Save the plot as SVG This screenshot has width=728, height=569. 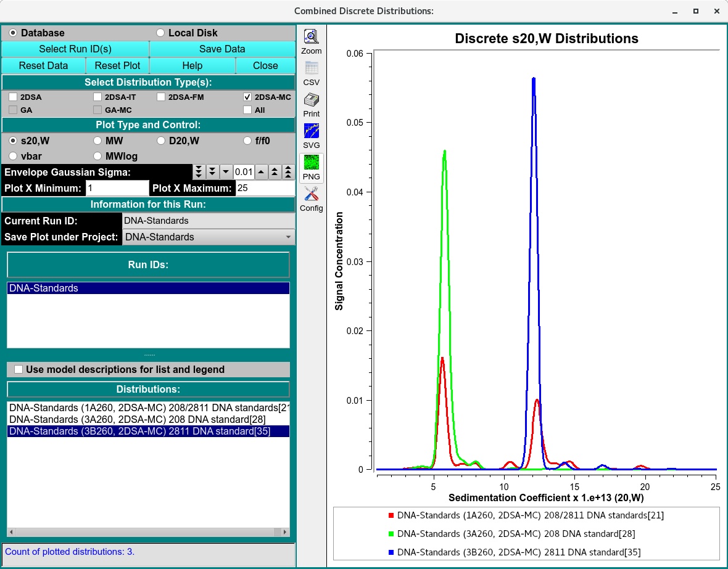coord(312,136)
